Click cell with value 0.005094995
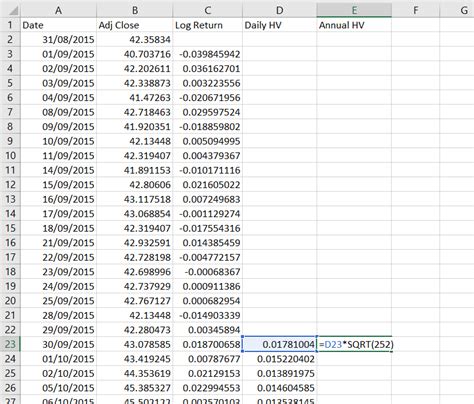 coord(208,141)
